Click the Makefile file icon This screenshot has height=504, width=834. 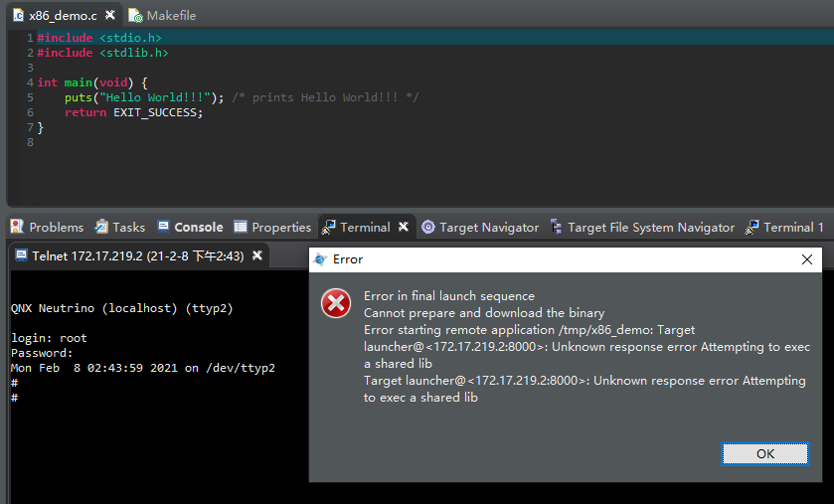135,16
